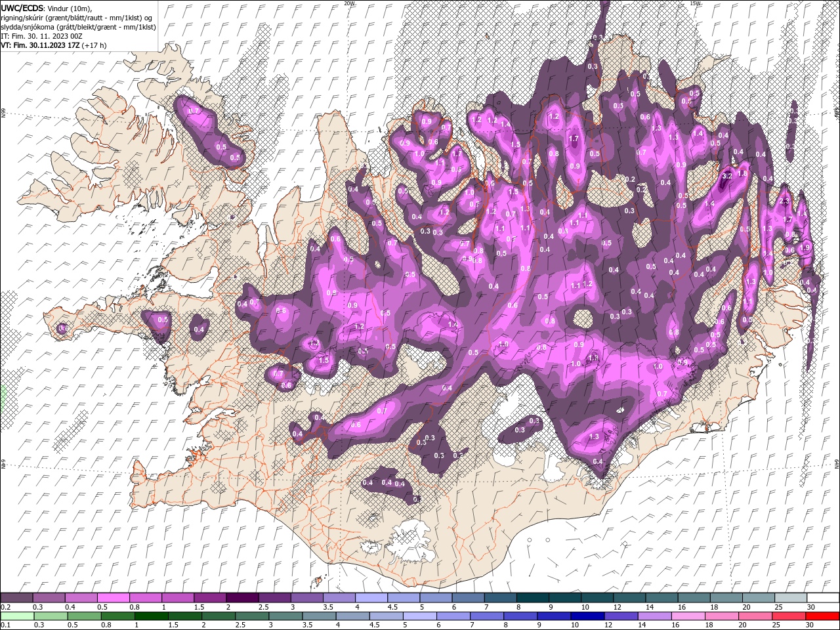Click the white upper legend swatch after 30
Image resolution: width=840 pixels, height=630 pixels.
pyautogui.click(x=824, y=598)
